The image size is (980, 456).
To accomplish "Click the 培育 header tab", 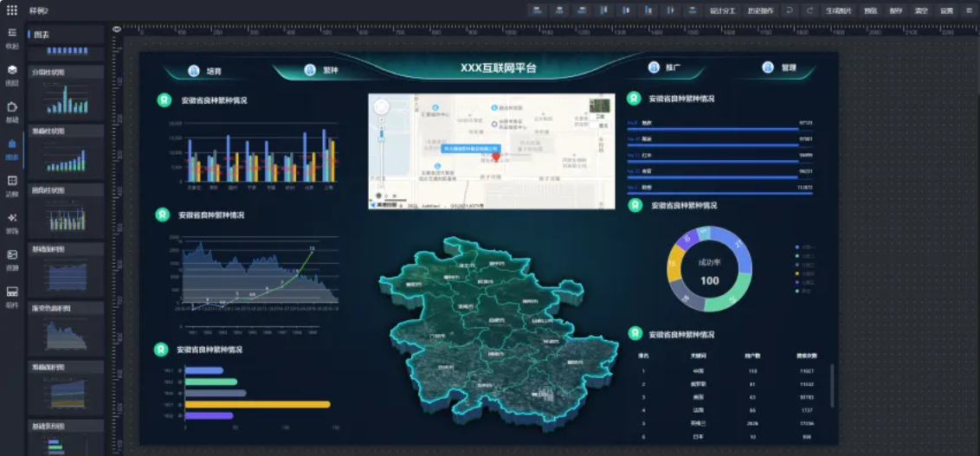I will pyautogui.click(x=206, y=71).
